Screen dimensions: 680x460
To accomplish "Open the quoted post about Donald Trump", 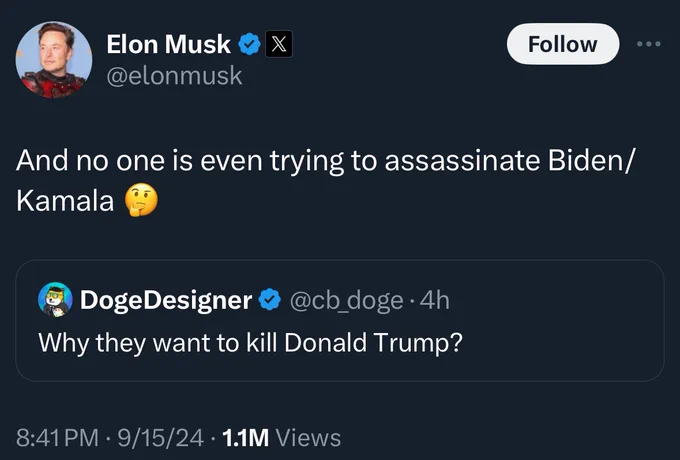I will (340, 320).
